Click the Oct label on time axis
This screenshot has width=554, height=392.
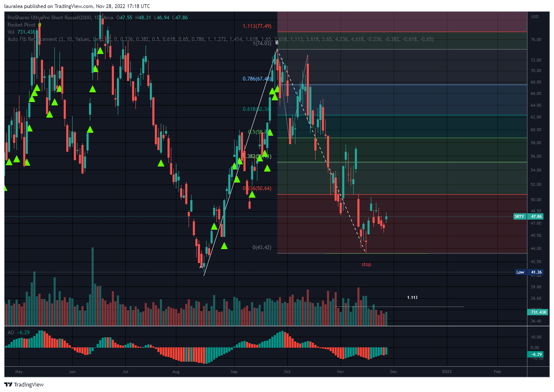tap(287, 372)
